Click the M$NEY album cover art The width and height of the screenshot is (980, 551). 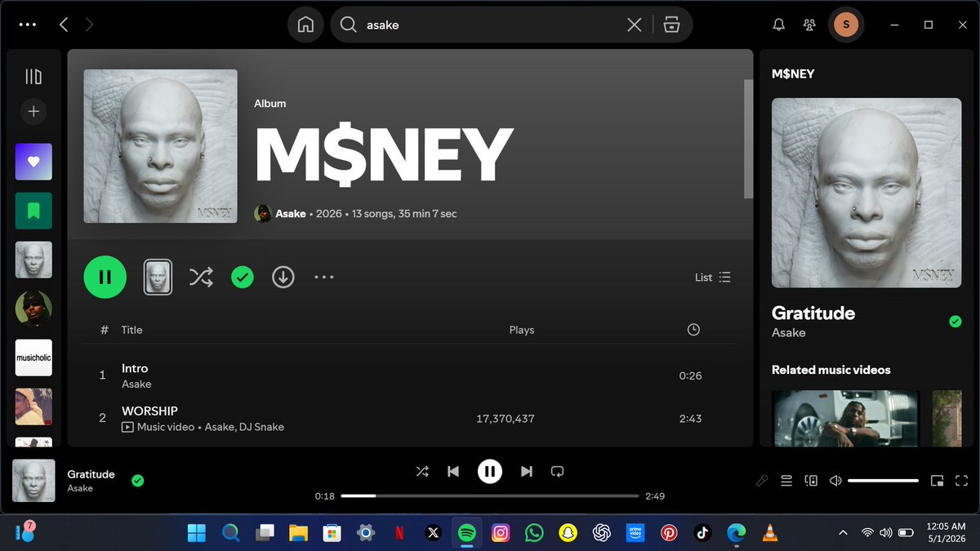click(x=161, y=146)
